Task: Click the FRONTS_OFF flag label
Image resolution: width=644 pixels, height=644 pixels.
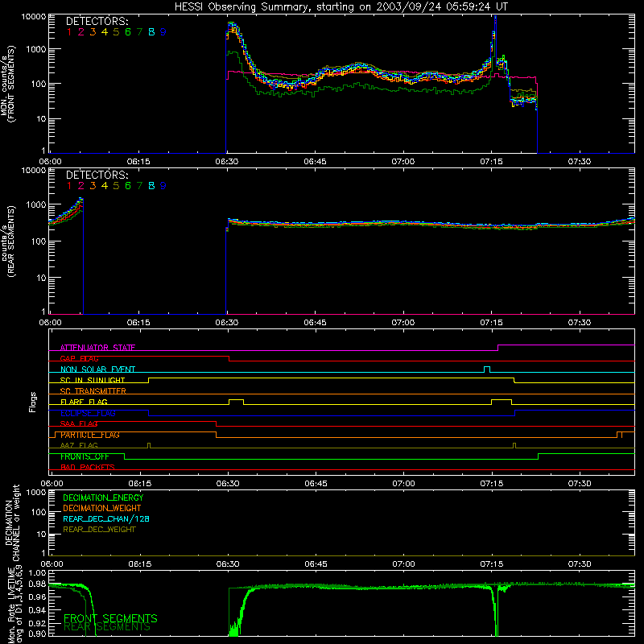Action: tap(85, 456)
